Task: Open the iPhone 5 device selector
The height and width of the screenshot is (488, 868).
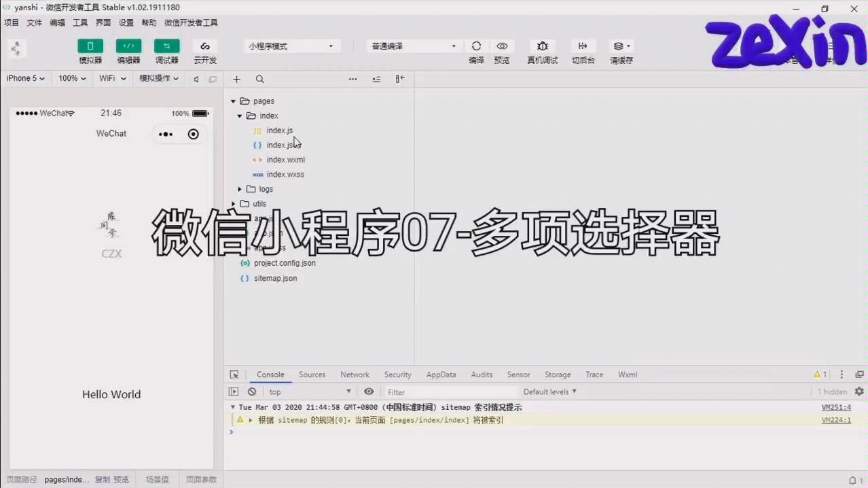Action: coord(24,78)
